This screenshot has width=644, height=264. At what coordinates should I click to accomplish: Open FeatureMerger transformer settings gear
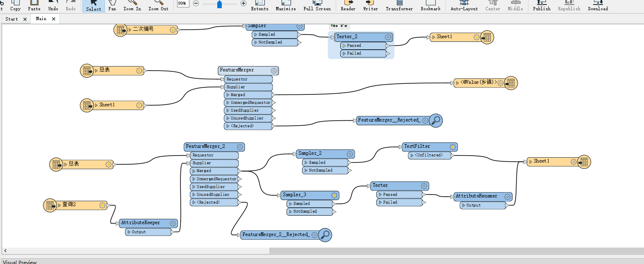tap(274, 71)
